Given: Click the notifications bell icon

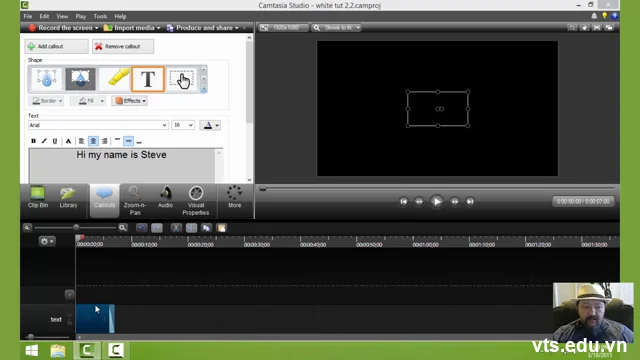Looking at the screenshot, I should (594, 16).
